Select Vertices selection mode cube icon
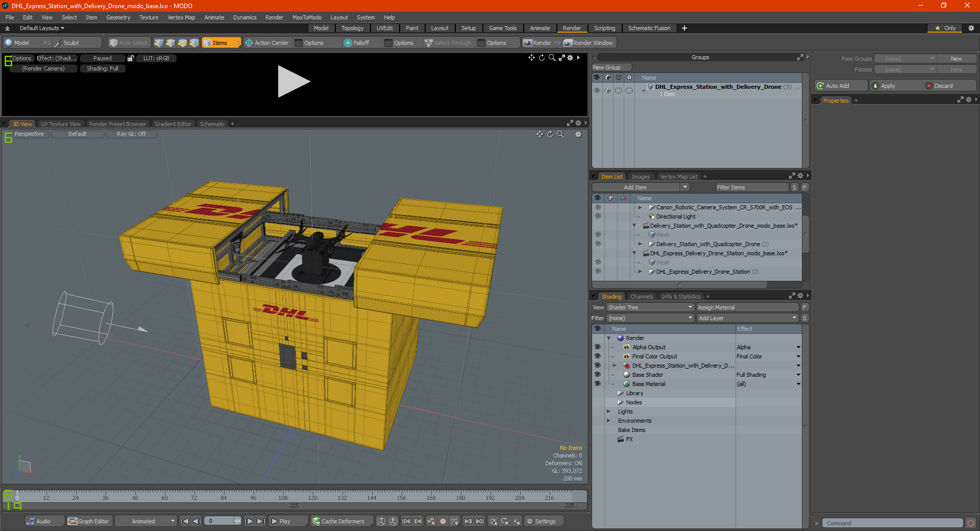 tap(159, 43)
